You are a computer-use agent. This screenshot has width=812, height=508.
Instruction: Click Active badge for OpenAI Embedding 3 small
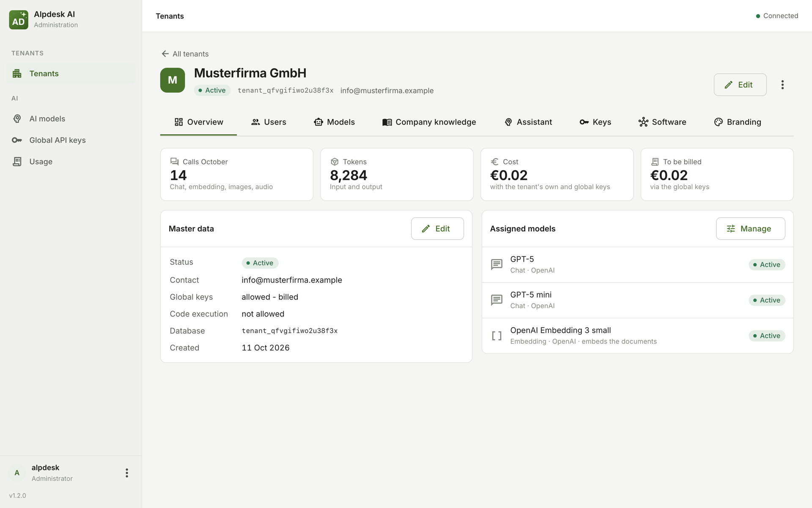767,336
